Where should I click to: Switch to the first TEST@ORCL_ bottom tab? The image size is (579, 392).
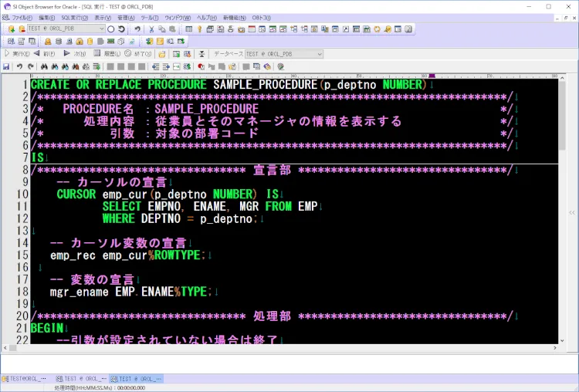point(25,379)
